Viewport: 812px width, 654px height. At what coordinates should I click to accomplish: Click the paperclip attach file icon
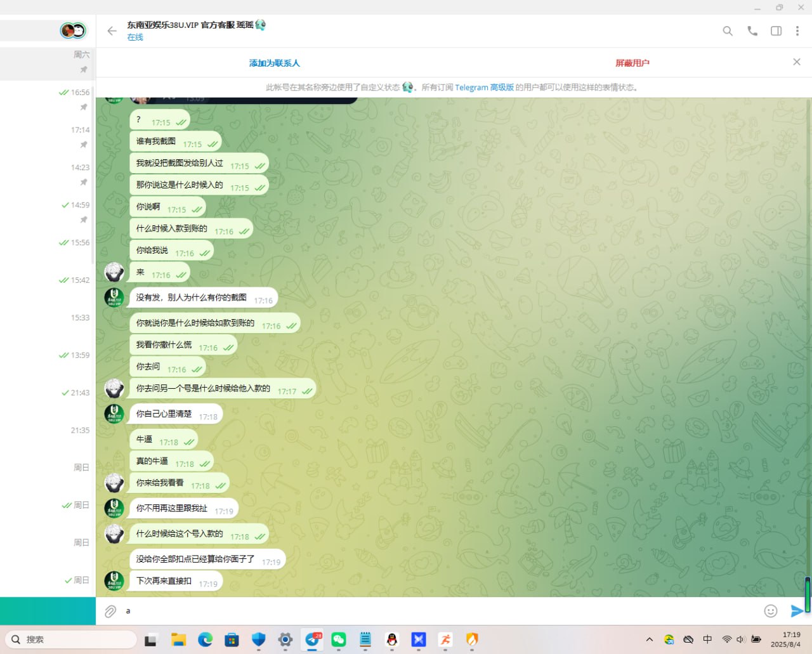click(x=110, y=611)
